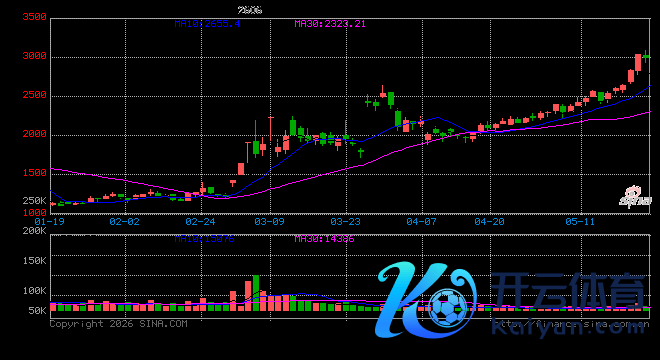
Task: Open the finance.sina.com.cn URL link
Action: (571, 324)
